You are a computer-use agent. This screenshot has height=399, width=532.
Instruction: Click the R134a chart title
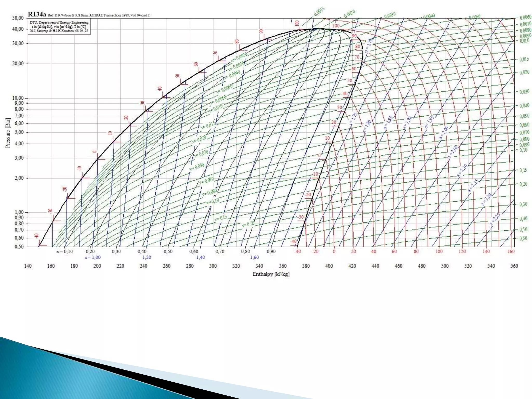(37, 14)
